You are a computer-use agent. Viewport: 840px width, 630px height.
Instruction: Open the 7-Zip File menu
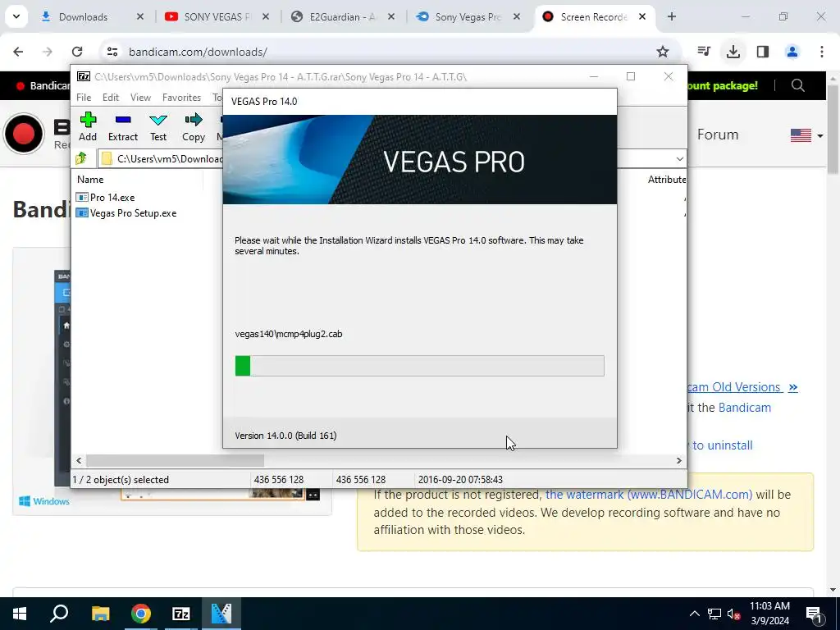click(84, 98)
